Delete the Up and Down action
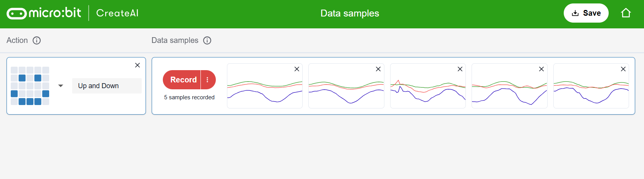This screenshot has width=644, height=179. click(x=137, y=65)
